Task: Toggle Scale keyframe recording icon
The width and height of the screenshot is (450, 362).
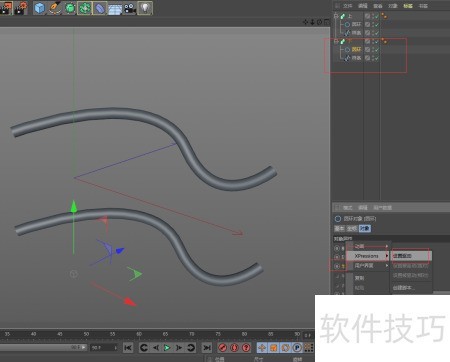Action: pyautogui.click(x=274, y=348)
